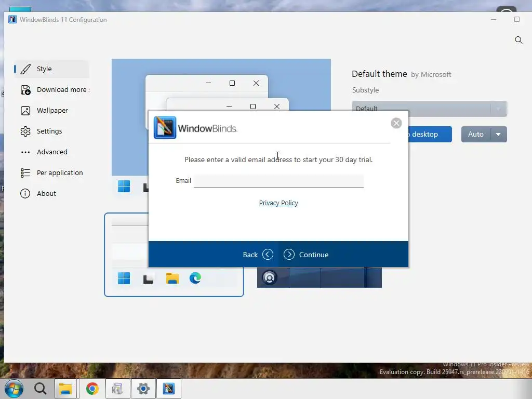The width and height of the screenshot is (532, 399).
Task: Switch to WindowBlinds taskbar icon
Action: click(169, 389)
